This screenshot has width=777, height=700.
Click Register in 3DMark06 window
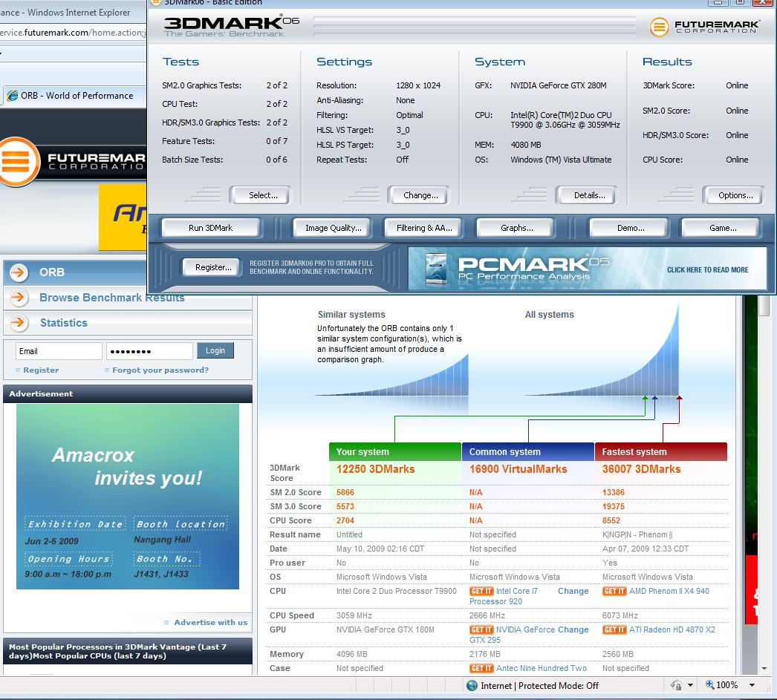click(213, 267)
